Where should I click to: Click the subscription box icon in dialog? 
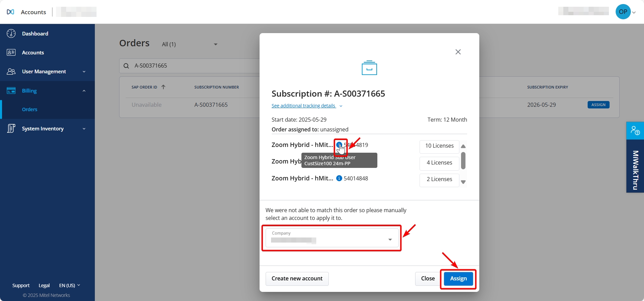pyautogui.click(x=369, y=68)
